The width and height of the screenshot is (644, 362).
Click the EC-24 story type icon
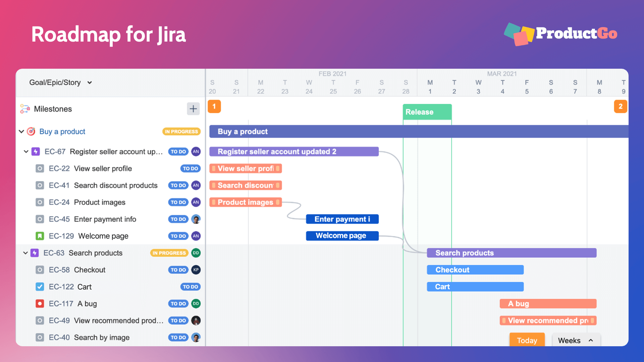[40, 202]
